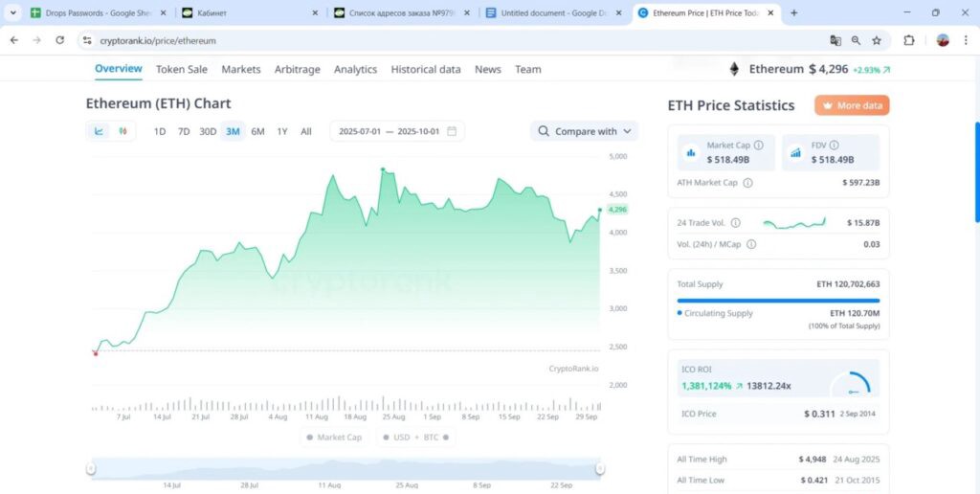Switch to the Historical data tab
Screen dimensions: 980x494
(426, 69)
